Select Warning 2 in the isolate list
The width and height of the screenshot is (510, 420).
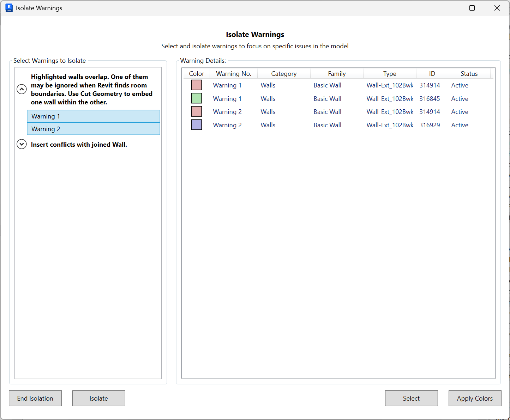tap(93, 129)
